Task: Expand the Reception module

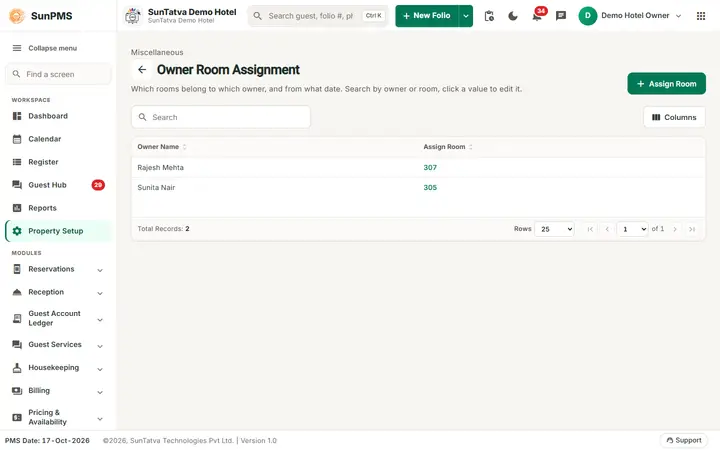Action: 58,292
